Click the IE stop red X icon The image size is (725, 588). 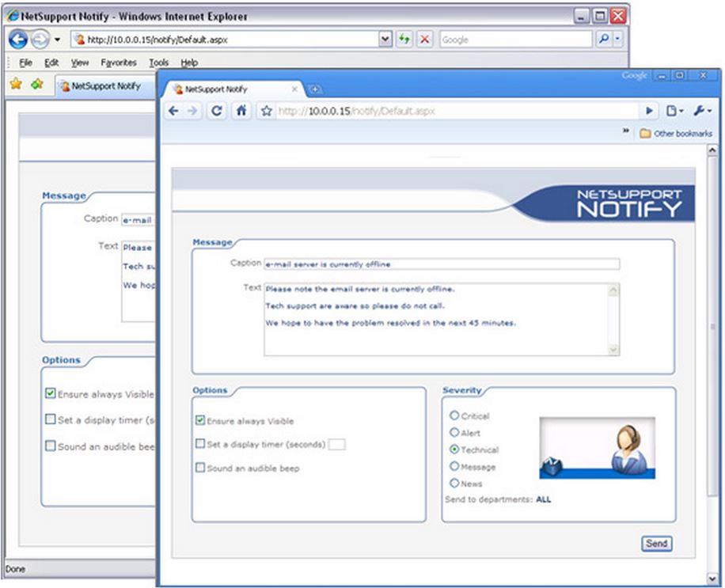tap(424, 40)
